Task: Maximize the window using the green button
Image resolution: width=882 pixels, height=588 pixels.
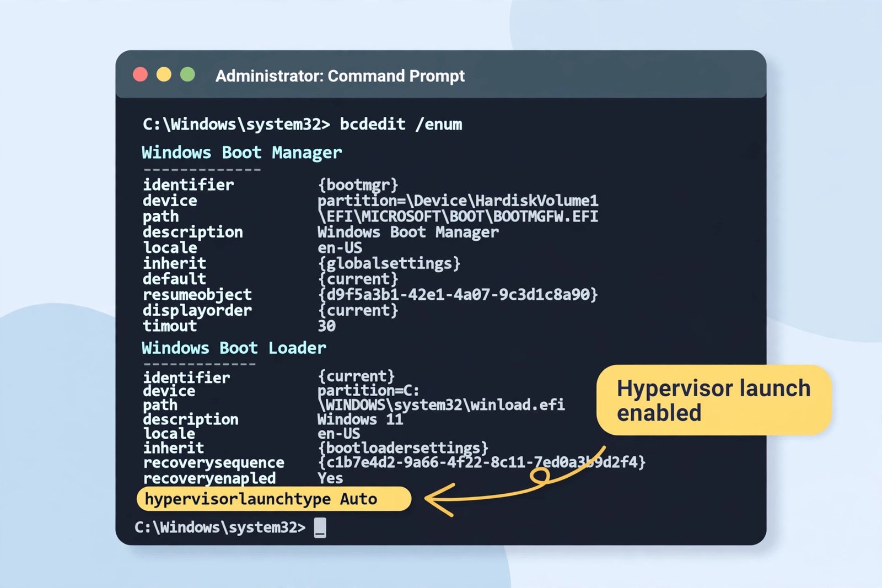Action: [x=187, y=74]
